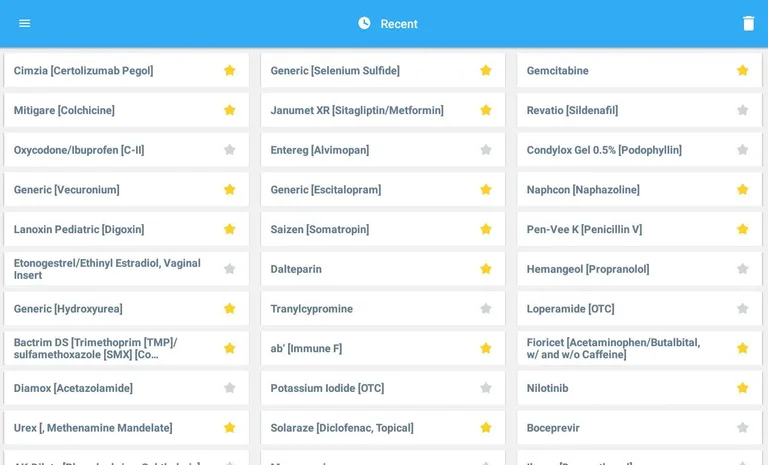Unfavorite Generic [Selenium Sulfide] star
This screenshot has width=768, height=465.
point(485,71)
